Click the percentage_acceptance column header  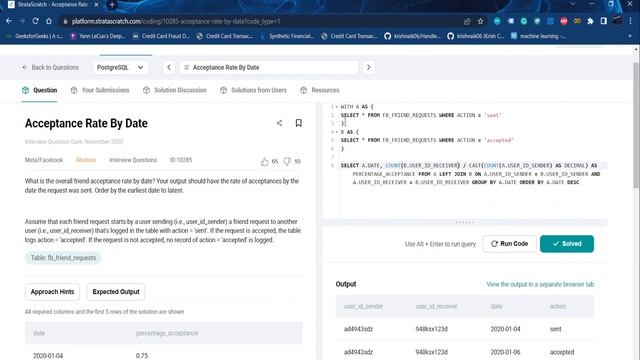pos(167,333)
